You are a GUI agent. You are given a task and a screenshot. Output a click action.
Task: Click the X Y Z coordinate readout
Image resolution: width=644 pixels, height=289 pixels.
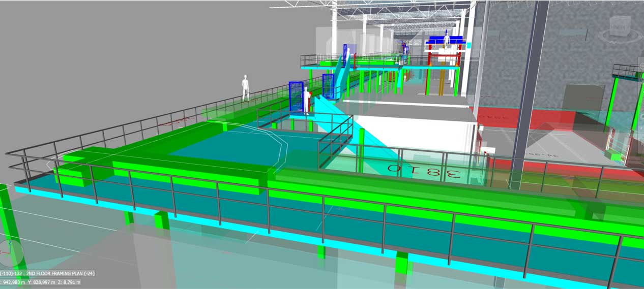tap(41, 282)
